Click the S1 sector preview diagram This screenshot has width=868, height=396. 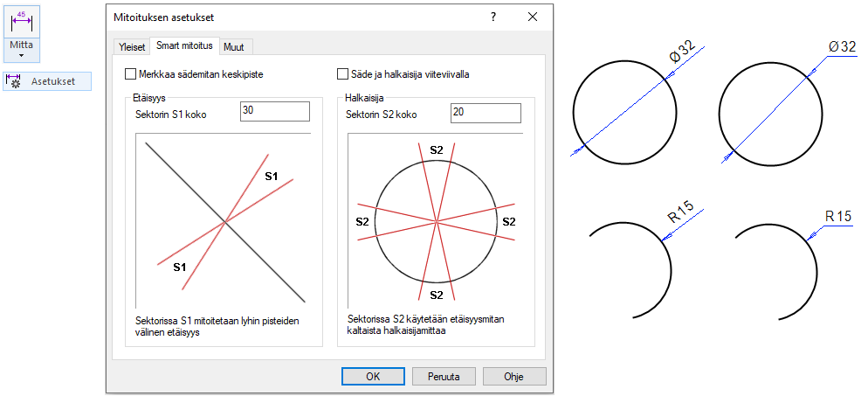coord(224,219)
